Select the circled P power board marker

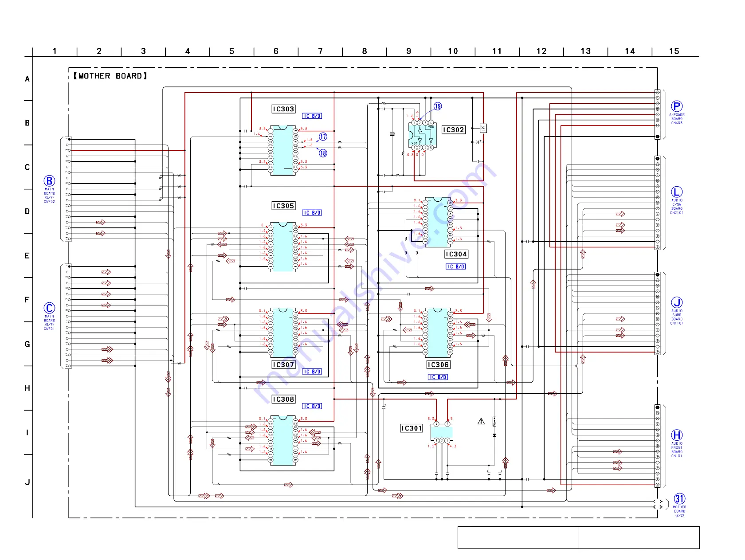[677, 106]
